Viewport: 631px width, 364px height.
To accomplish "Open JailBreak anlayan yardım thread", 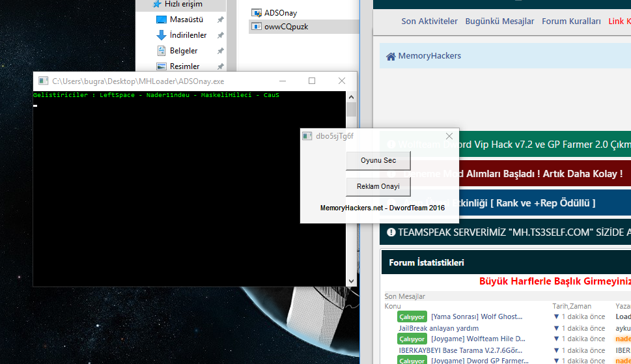I will point(439,328).
